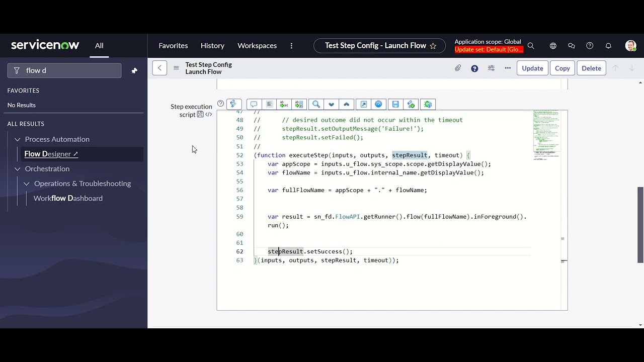
Task: Collapse the Orchestration tree section
Action: 17,169
